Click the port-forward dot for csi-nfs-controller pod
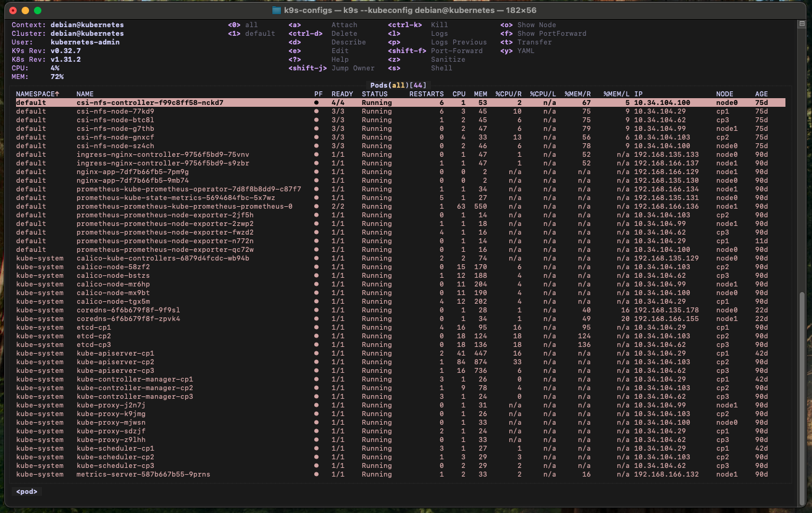812x513 pixels. (317, 102)
